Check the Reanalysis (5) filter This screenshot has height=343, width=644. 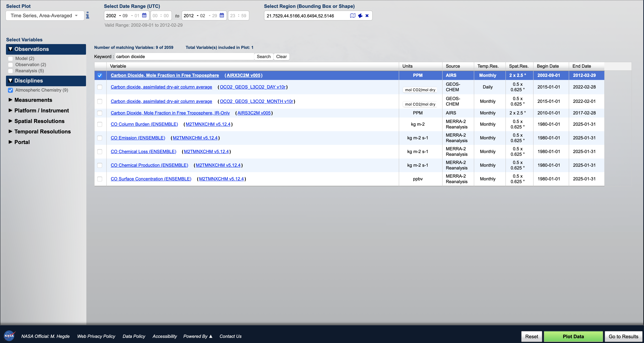click(10, 71)
